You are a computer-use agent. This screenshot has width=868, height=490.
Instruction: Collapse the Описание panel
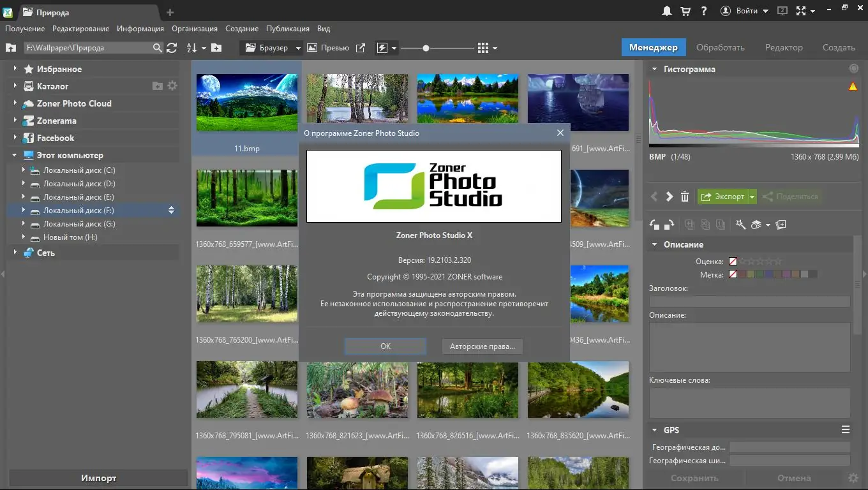click(x=654, y=244)
